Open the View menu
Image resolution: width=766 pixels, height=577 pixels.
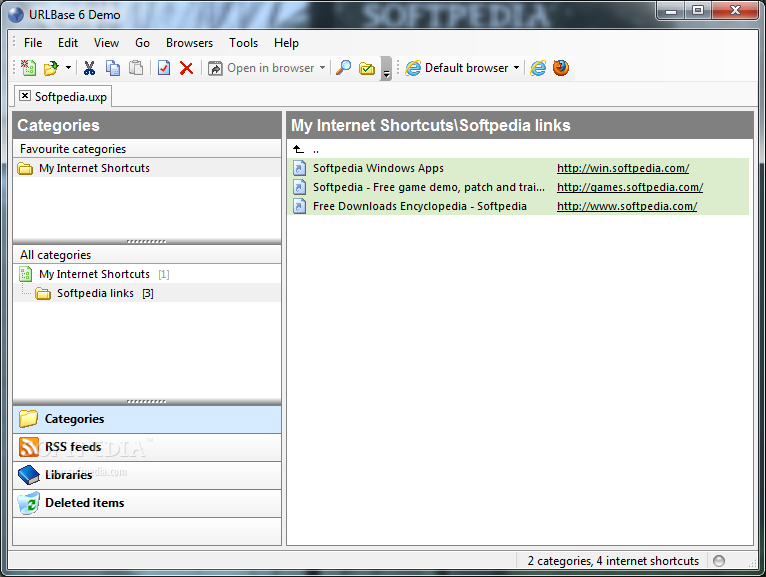coord(106,43)
